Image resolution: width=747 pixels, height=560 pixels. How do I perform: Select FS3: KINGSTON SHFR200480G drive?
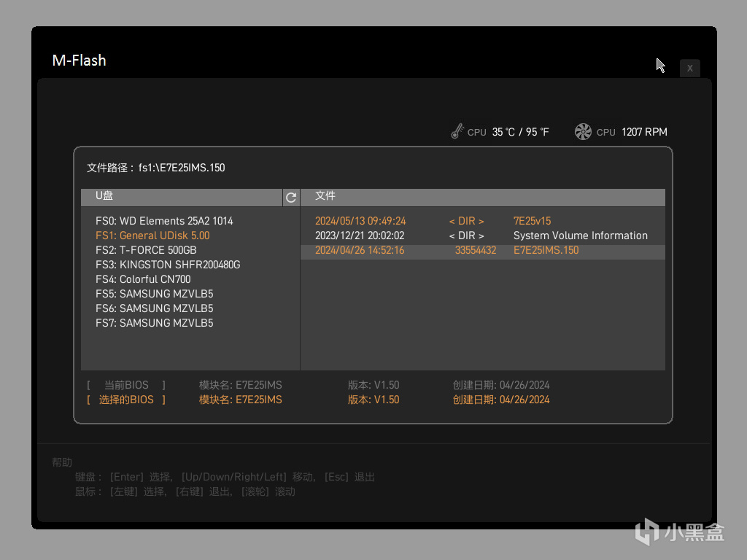(168, 265)
